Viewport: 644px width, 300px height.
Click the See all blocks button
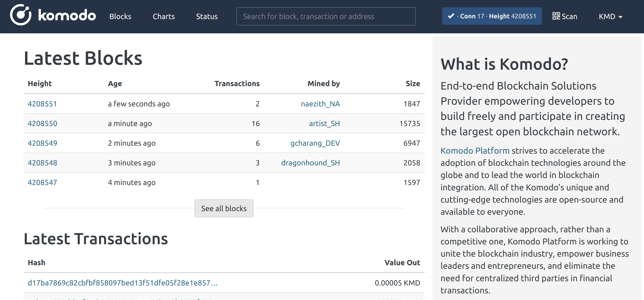(224, 208)
